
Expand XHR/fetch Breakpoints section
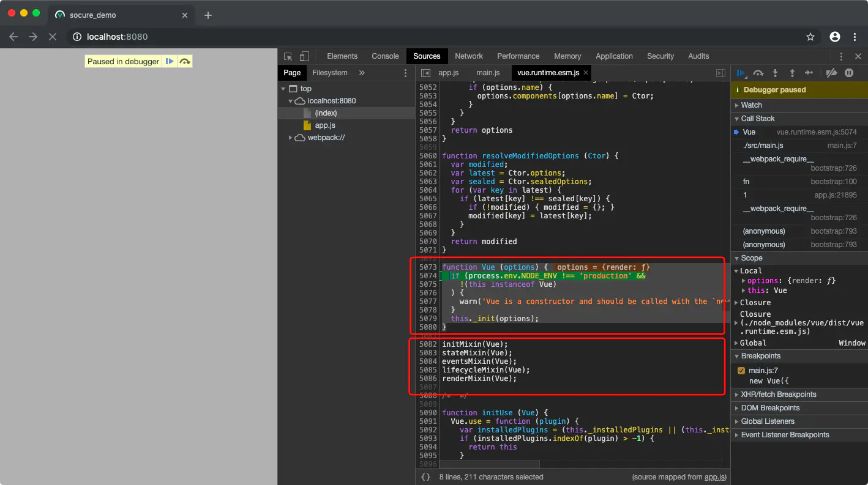pyautogui.click(x=778, y=394)
